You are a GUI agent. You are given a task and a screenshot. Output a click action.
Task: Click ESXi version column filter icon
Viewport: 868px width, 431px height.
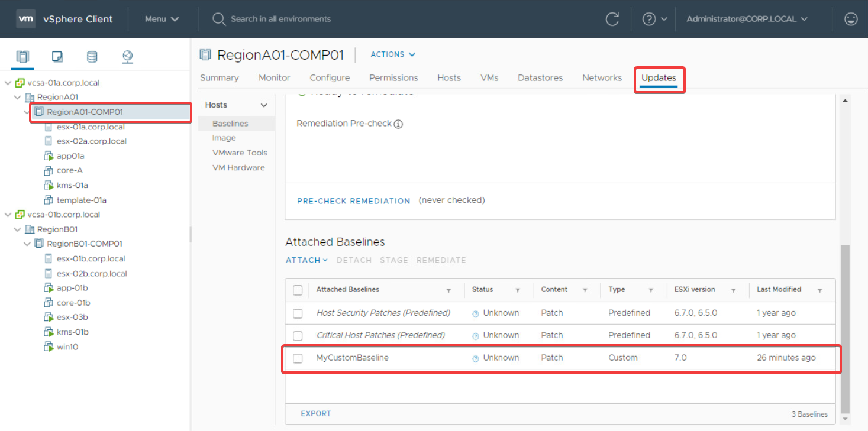pyautogui.click(x=733, y=290)
